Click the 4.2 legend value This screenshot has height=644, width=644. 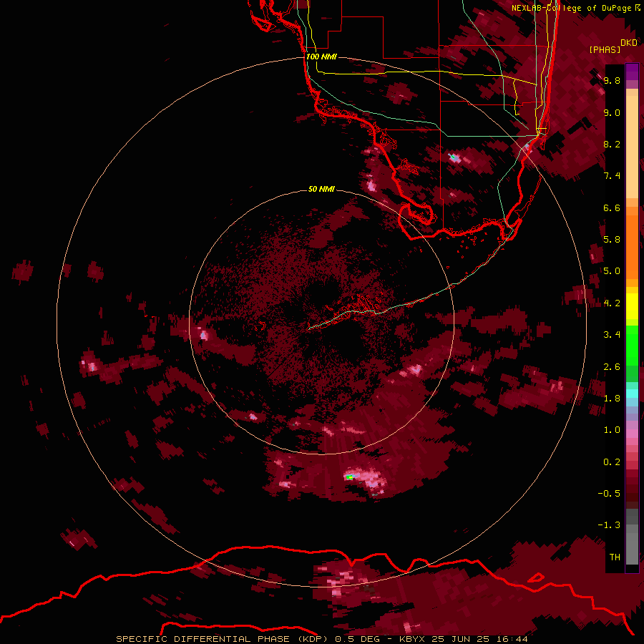click(x=612, y=303)
